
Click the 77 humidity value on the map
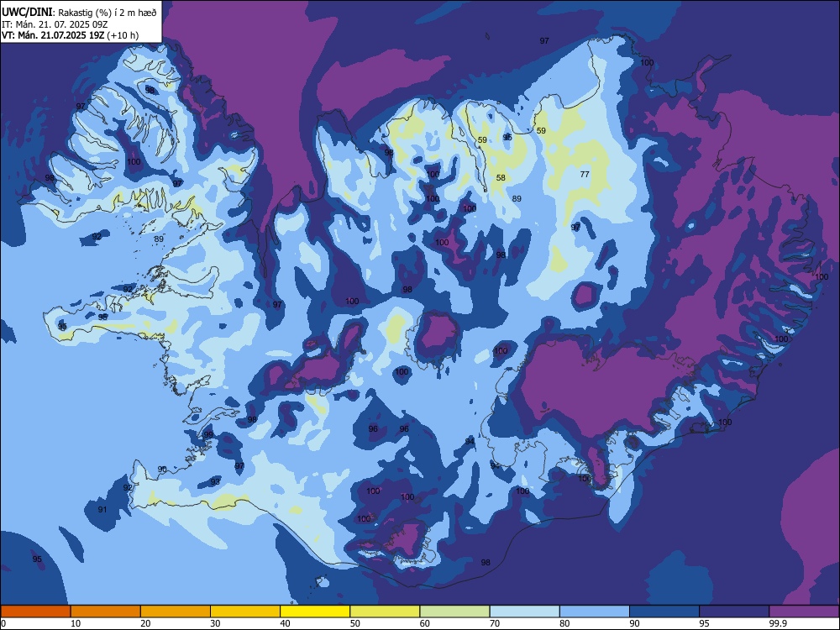click(x=585, y=174)
